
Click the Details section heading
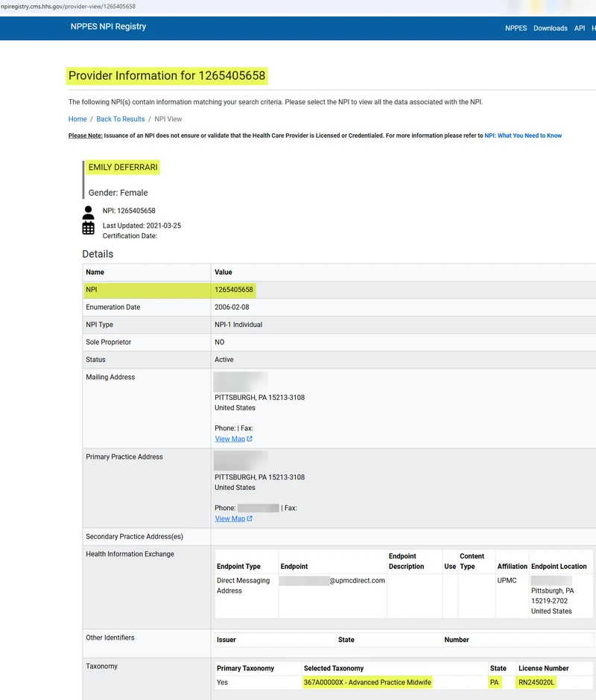coord(98,254)
